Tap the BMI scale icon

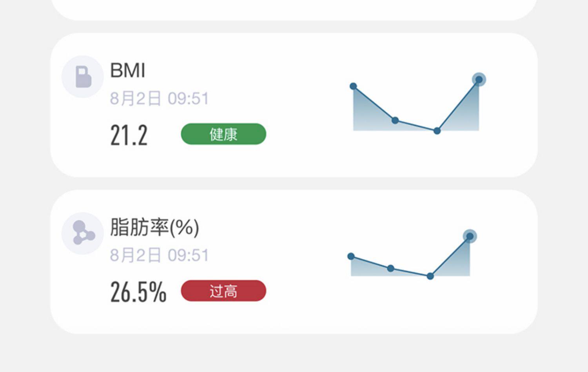83,77
